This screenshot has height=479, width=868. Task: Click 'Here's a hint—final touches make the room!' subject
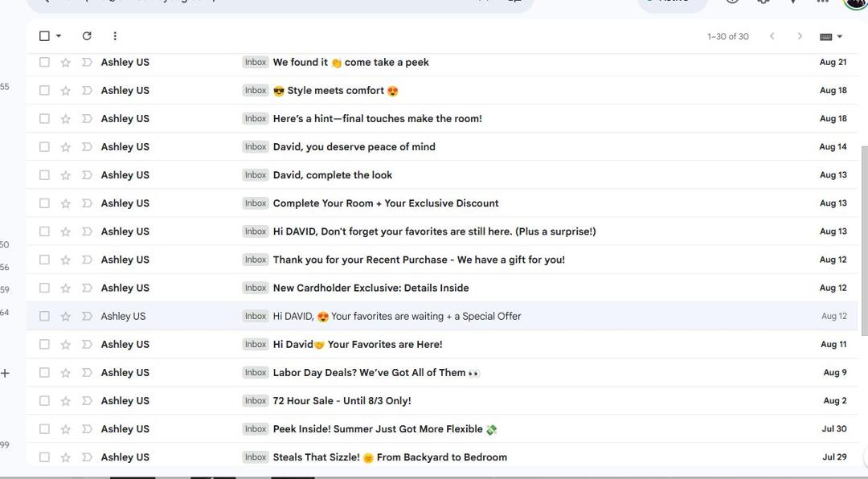378,118
